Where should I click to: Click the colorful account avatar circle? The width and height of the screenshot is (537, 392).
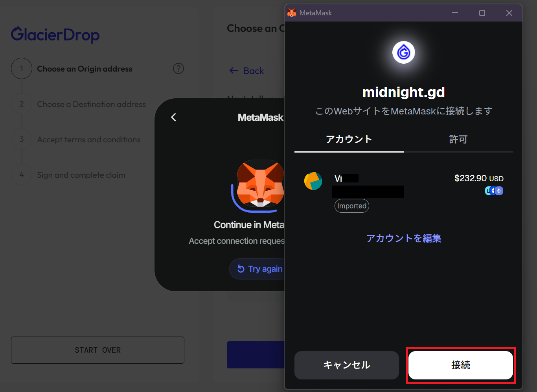point(313,181)
